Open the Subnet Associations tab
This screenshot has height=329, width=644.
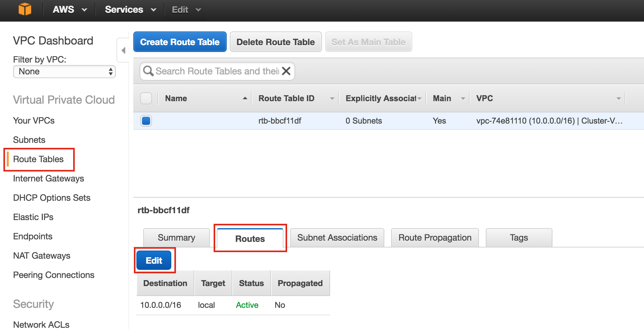click(337, 238)
